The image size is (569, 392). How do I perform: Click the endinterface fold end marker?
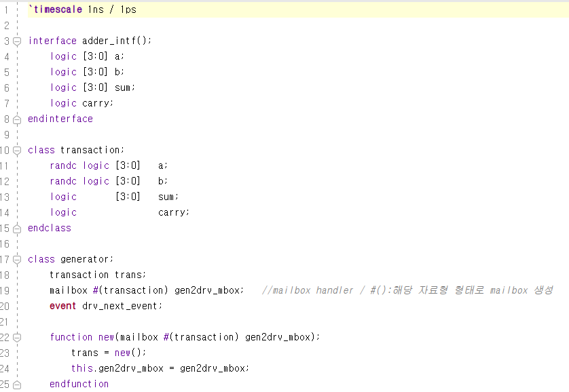click(x=17, y=119)
